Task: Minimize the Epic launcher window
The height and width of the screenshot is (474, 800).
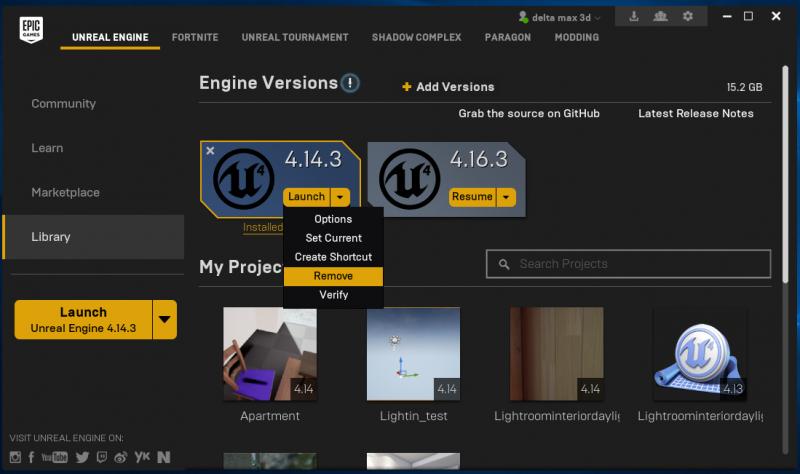Action: [727, 16]
